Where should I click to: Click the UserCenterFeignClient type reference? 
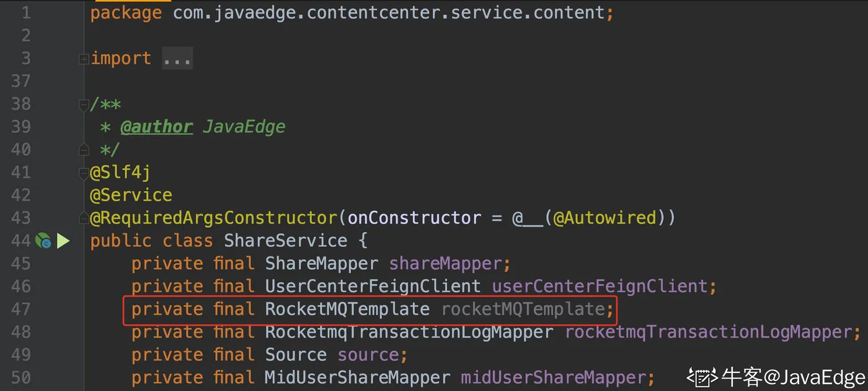[x=373, y=286]
